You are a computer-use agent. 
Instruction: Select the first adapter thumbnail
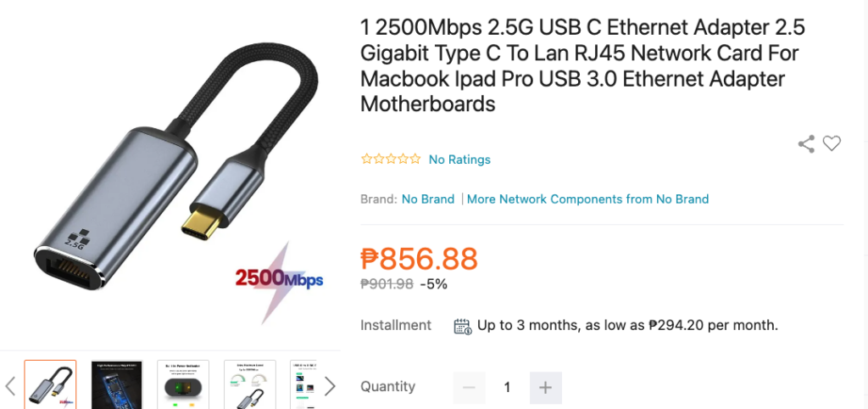pyautogui.click(x=50, y=384)
